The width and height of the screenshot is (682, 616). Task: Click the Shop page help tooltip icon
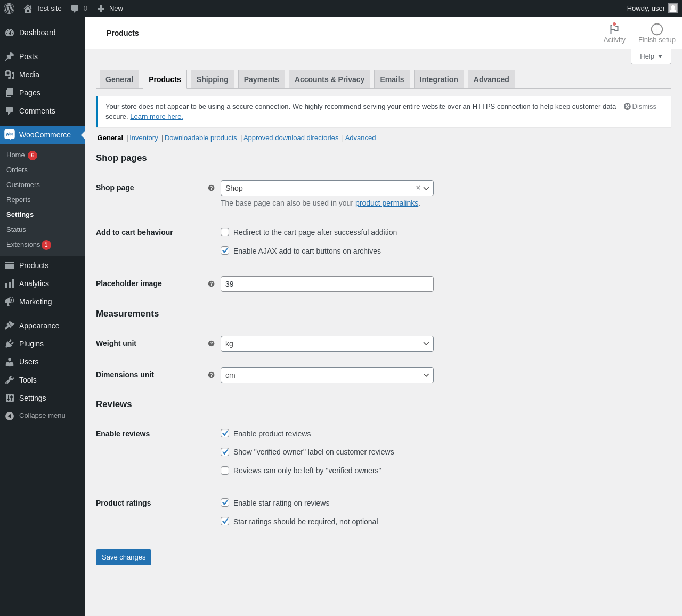point(211,188)
